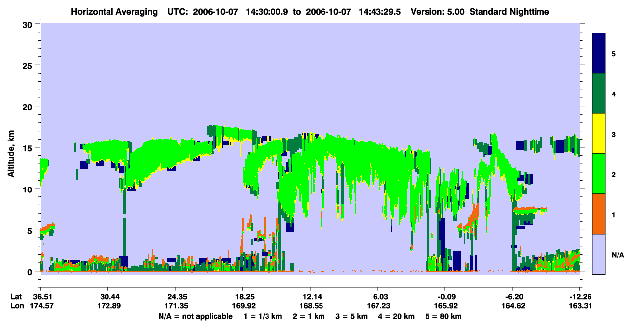Click the 'Lat' row label

click(x=16, y=296)
